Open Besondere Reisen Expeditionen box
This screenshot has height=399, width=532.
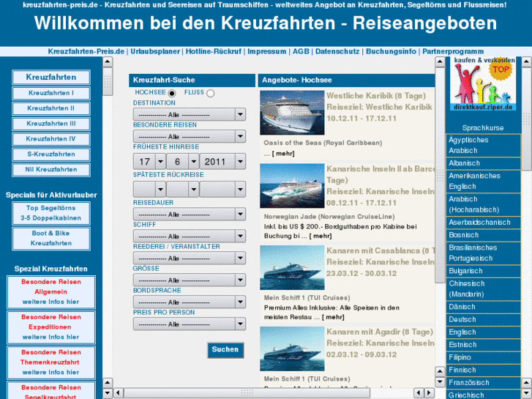click(x=51, y=327)
